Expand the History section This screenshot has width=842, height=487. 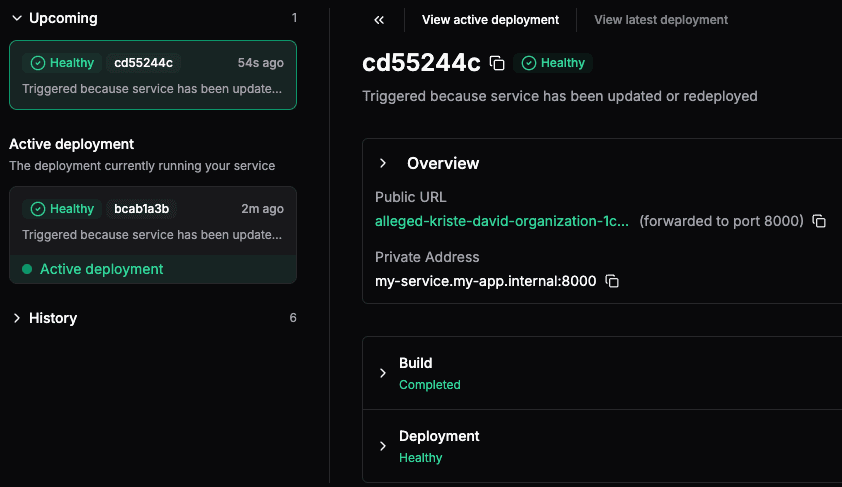(17, 318)
